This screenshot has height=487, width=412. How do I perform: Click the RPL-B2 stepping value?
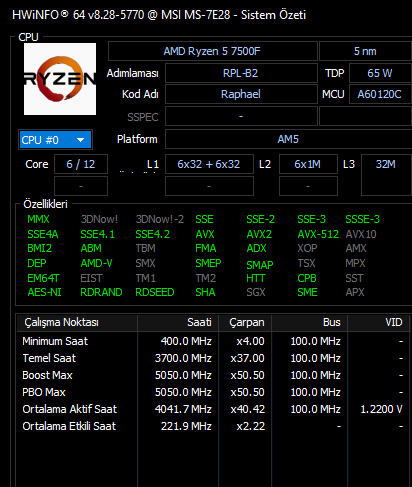[241, 73]
